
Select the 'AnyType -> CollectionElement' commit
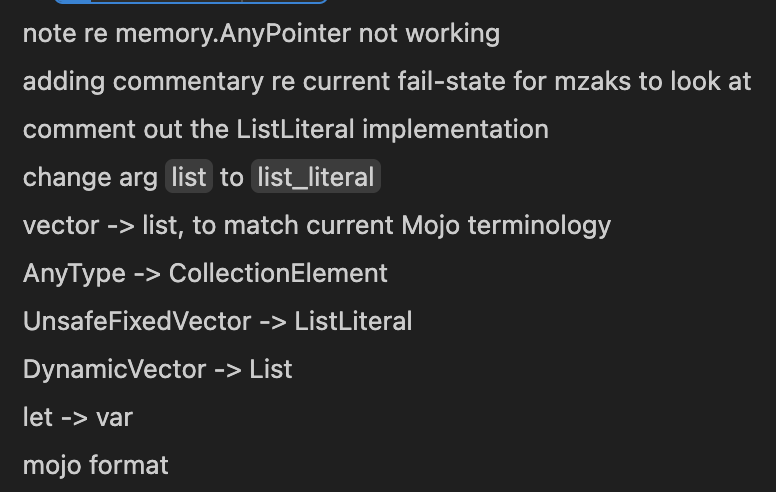tap(205, 274)
